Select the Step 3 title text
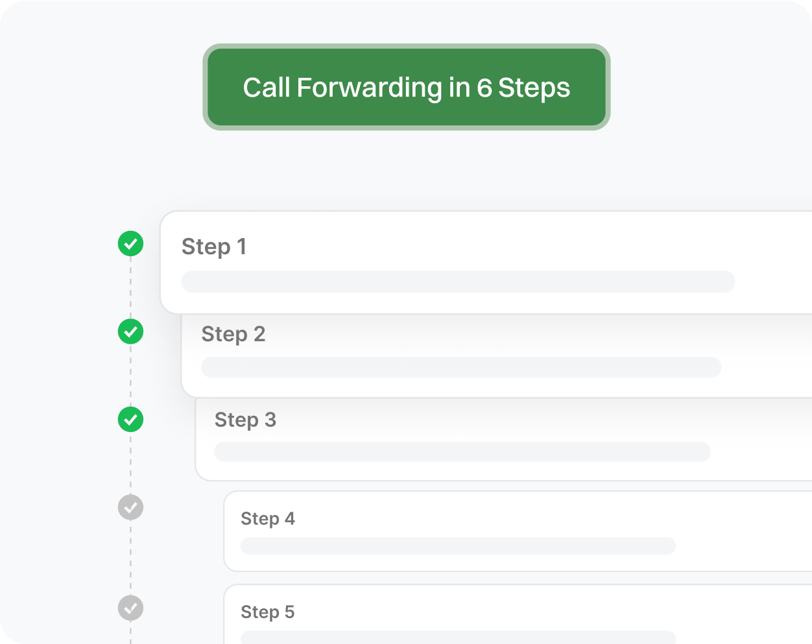This screenshot has height=644, width=812. [245, 420]
